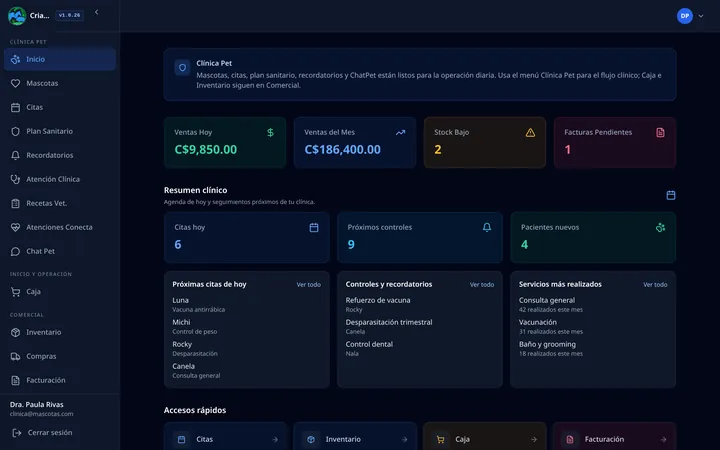Click the calendar icon beside Resumen clínico
Screen dimensions: 720x450
tap(671, 195)
